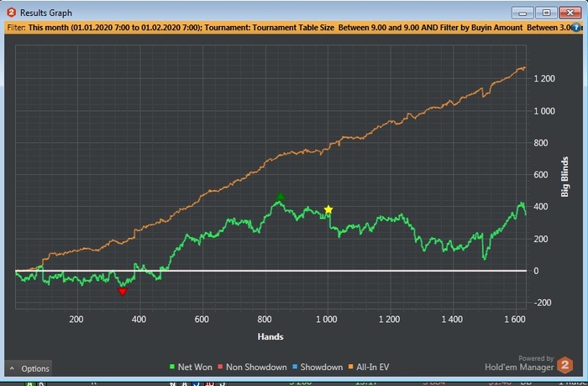
Task: Click the orange All-In EV color square
Action: pos(350,367)
